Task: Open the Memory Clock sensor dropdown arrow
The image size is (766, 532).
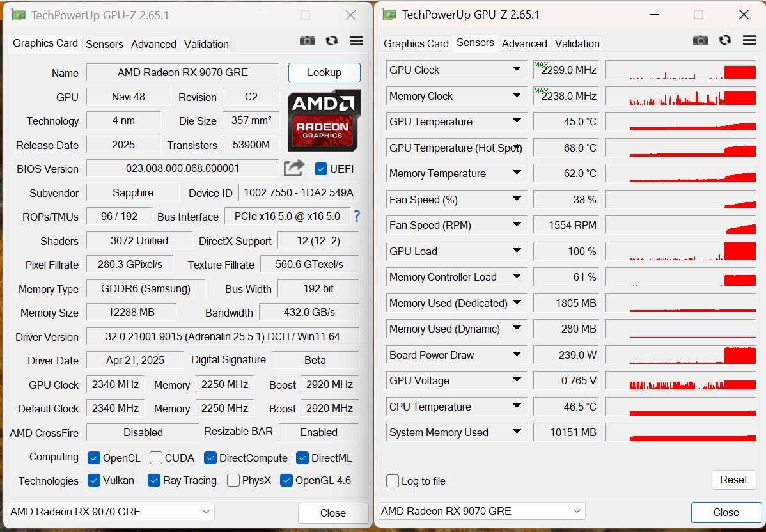Action: (517, 95)
